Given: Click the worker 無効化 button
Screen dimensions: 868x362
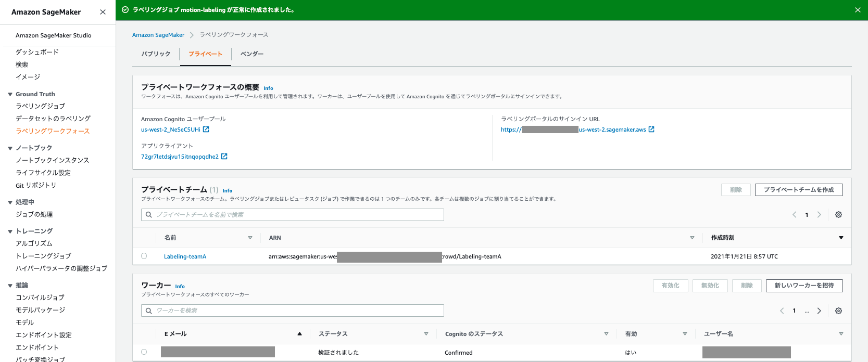Looking at the screenshot, I should (710, 286).
